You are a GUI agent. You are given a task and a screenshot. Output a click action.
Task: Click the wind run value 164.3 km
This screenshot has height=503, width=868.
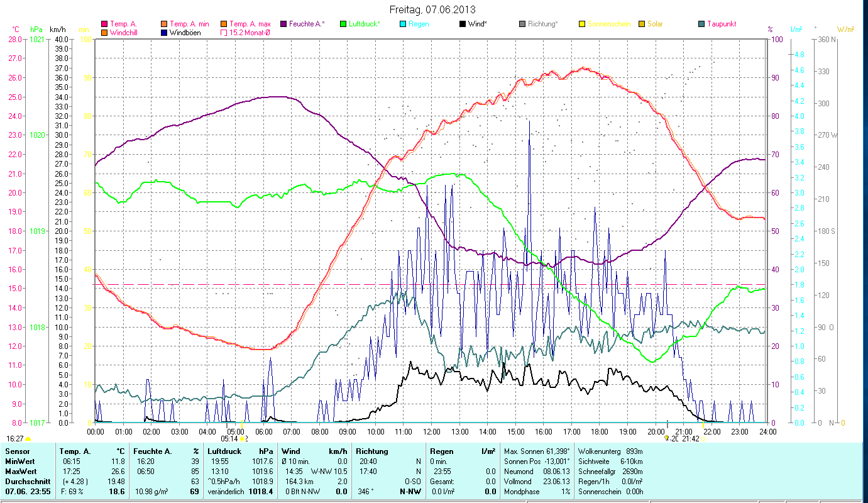click(x=299, y=480)
